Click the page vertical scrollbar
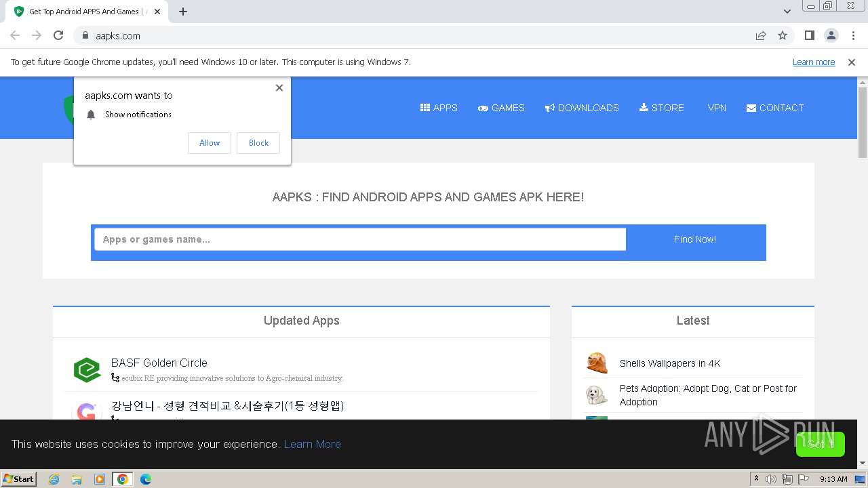The image size is (868, 488). (x=863, y=122)
